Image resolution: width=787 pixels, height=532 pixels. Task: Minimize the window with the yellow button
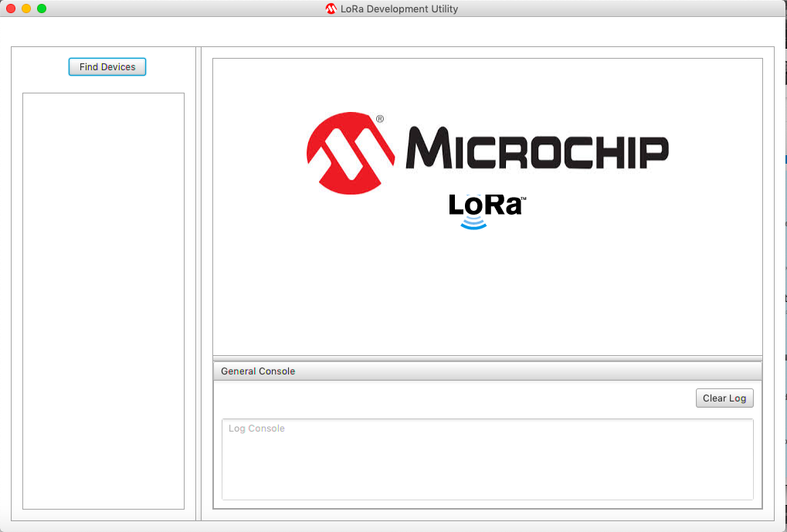(x=26, y=8)
